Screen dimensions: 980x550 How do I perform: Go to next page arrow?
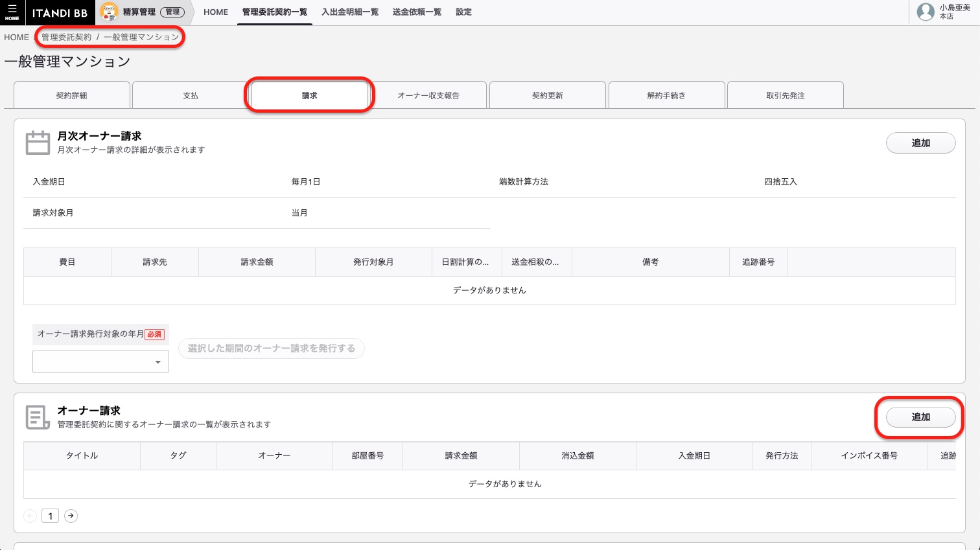pyautogui.click(x=71, y=516)
